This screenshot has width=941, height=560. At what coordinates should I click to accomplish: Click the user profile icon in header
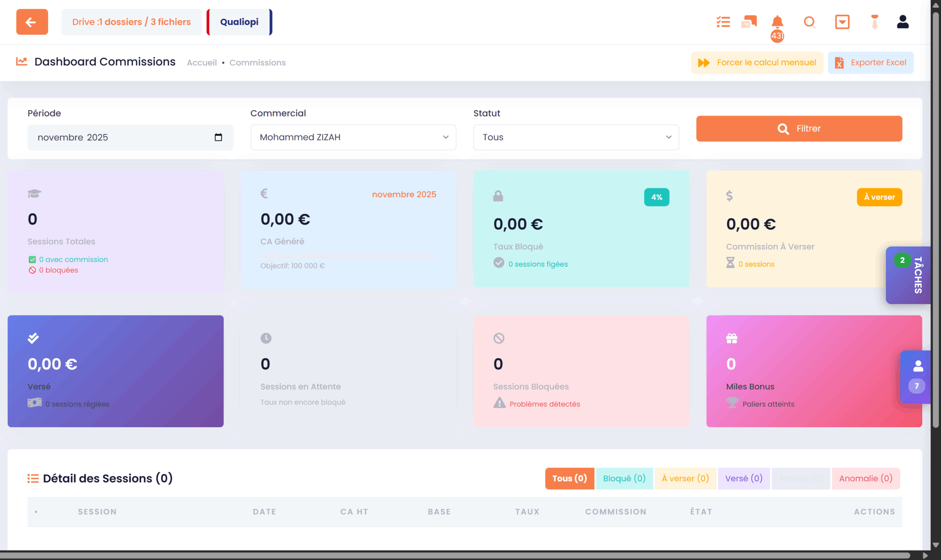pos(903,22)
